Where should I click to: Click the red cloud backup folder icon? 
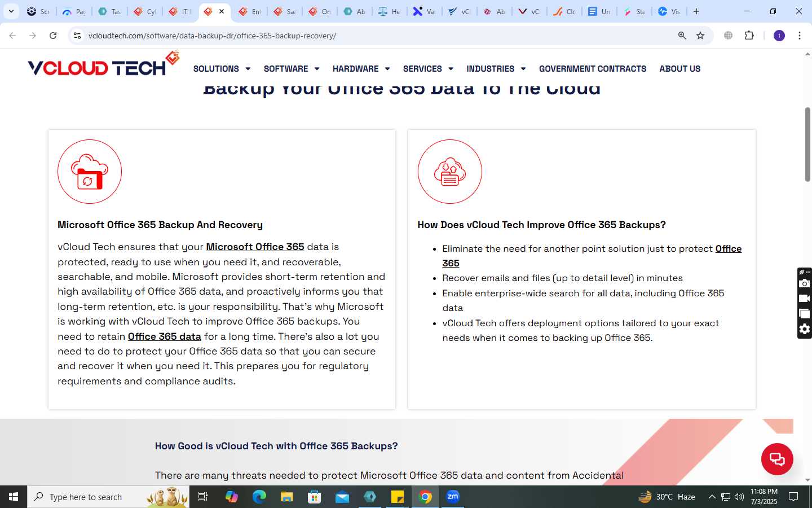coord(90,172)
